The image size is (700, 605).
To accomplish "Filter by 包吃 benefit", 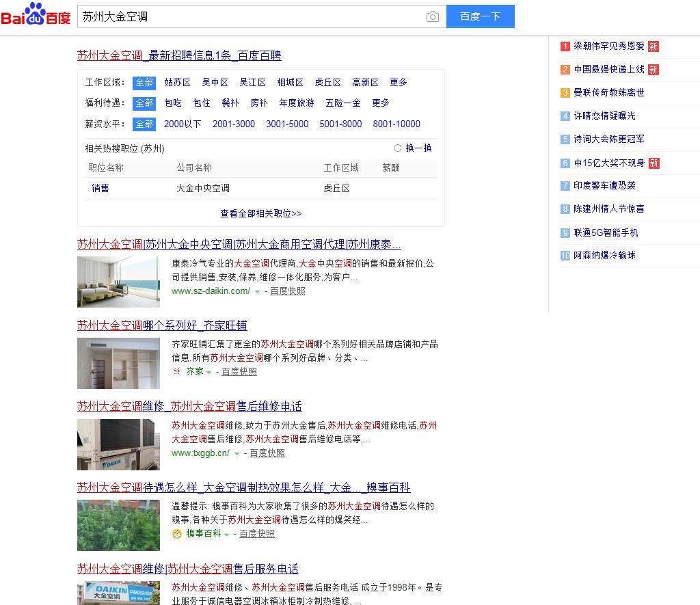I will click(x=173, y=103).
